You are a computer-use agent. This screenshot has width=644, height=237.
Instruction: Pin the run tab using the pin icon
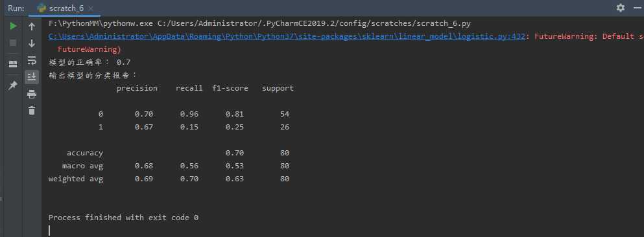13,85
